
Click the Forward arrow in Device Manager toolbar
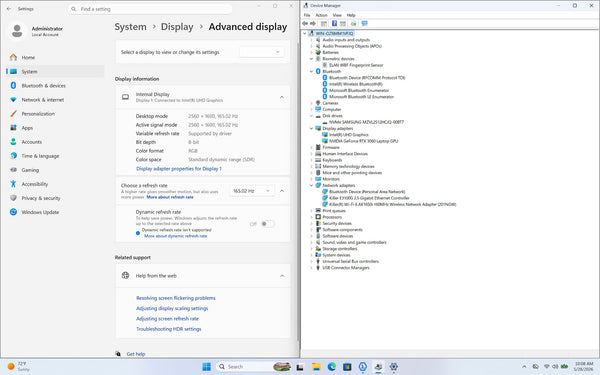pos(313,23)
